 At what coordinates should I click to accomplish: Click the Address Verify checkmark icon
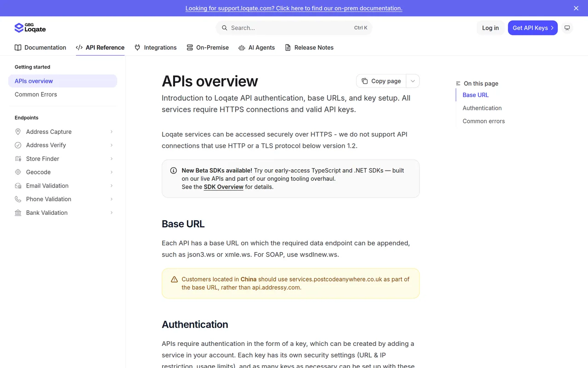coord(18,145)
